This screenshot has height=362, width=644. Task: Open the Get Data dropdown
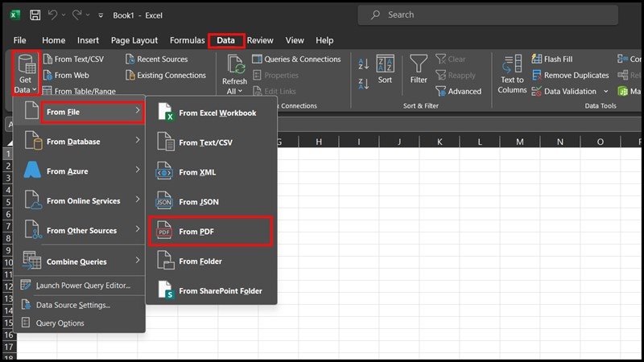click(x=24, y=75)
